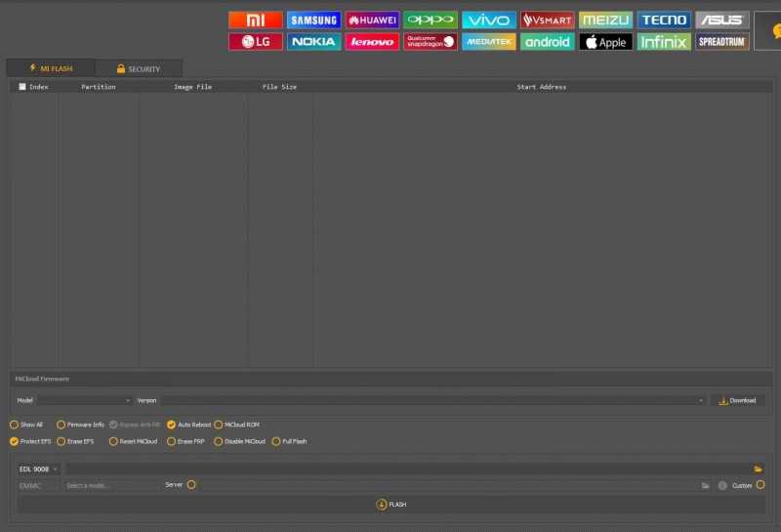Click the grey folder icon beside Custom
This screenshot has width=781, height=532.
click(705, 485)
